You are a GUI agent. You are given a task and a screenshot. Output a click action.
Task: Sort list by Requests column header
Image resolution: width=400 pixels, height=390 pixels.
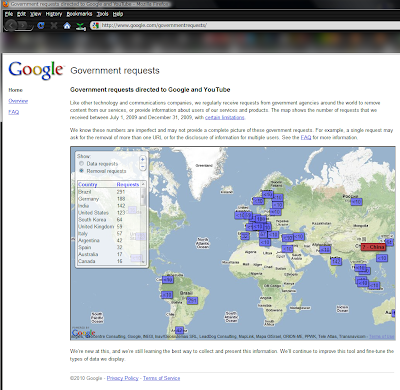coord(128,184)
